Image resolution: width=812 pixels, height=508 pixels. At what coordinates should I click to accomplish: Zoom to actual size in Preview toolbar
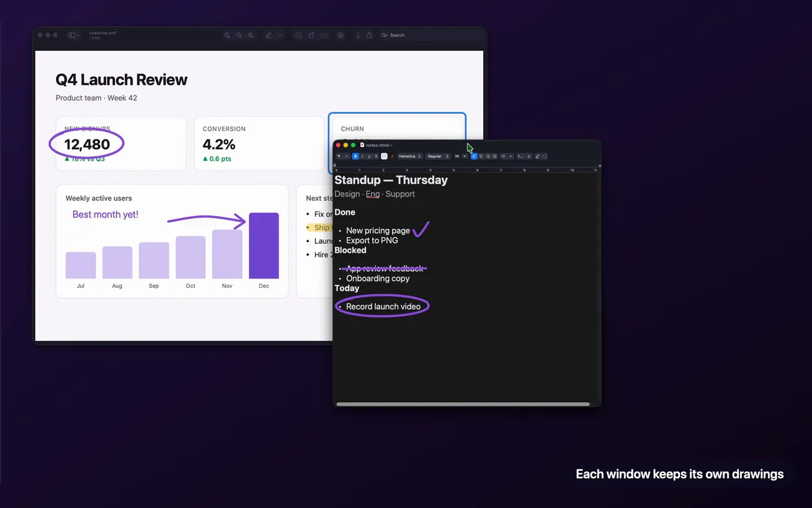point(239,35)
